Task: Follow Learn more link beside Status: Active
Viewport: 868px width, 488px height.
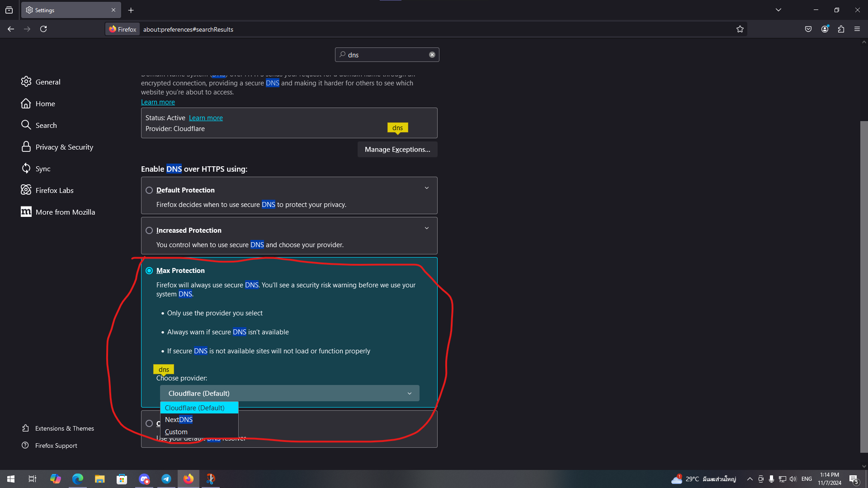Action: (206, 118)
